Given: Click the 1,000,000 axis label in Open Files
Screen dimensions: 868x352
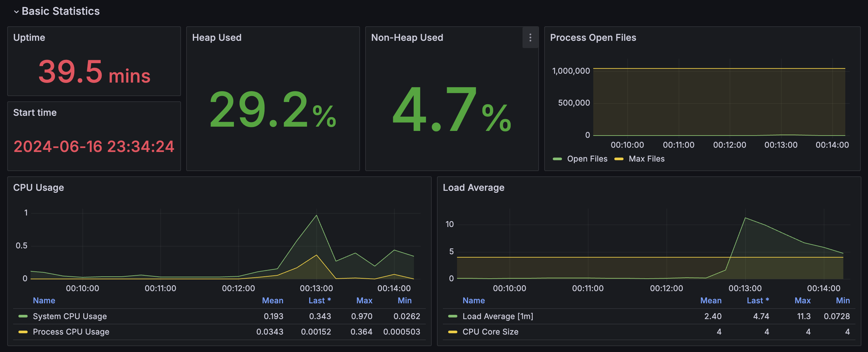Looking at the screenshot, I should tap(571, 71).
